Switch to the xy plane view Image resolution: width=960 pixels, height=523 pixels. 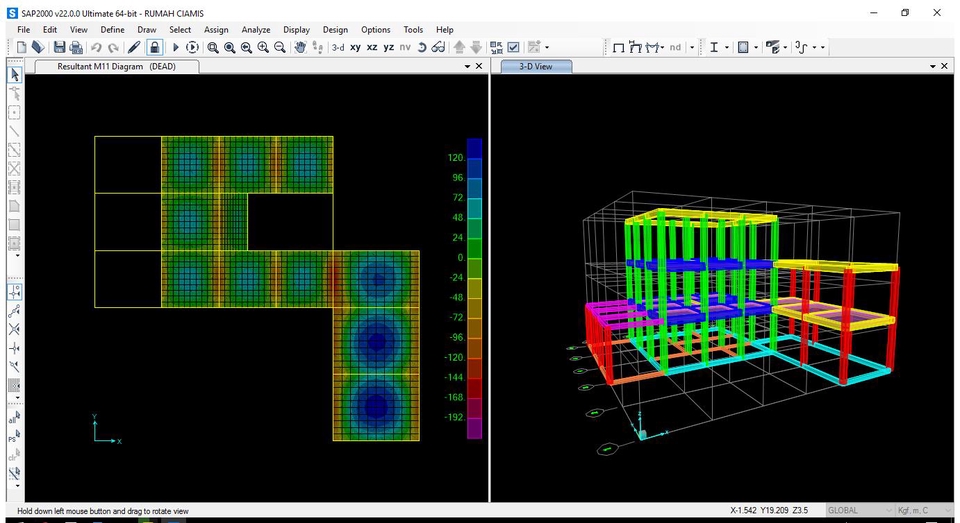tap(355, 47)
